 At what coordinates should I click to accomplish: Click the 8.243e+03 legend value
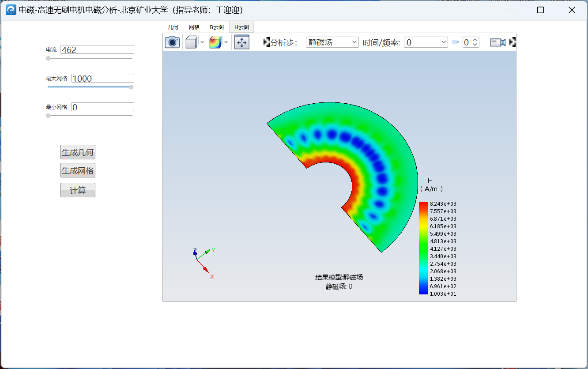point(443,203)
